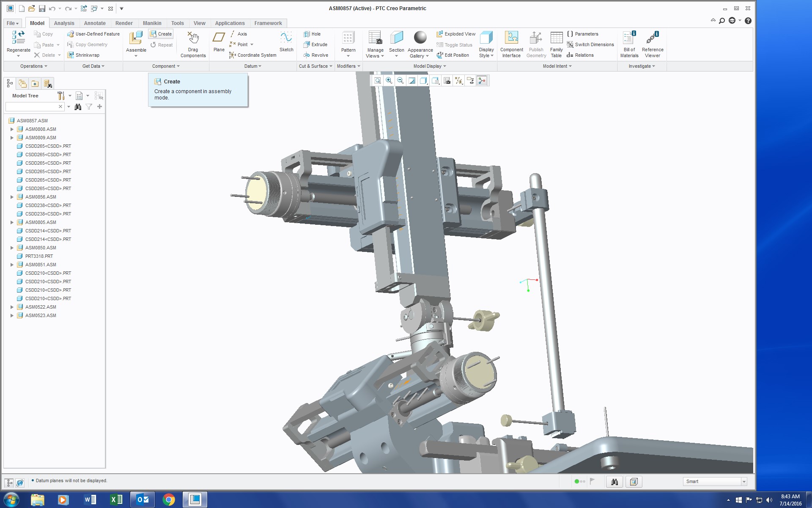Create a datum Axis
Screen dimensions: 812x508
[x=238, y=34]
